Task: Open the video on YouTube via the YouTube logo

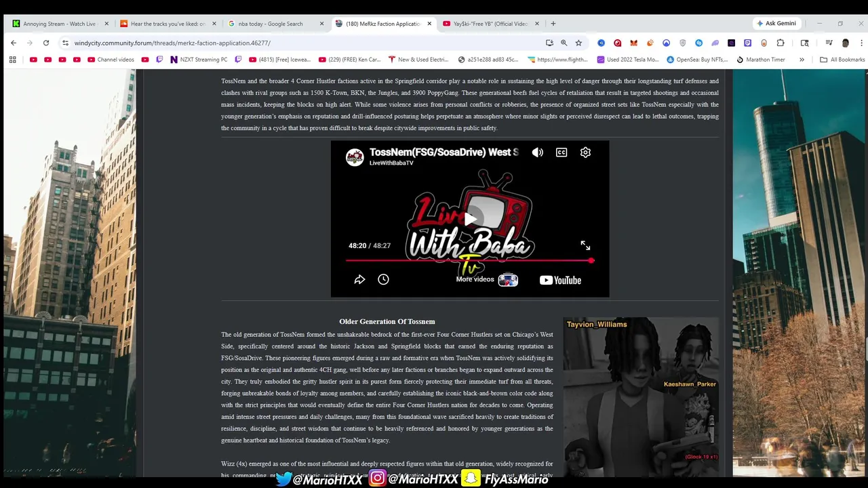Action: click(x=560, y=280)
